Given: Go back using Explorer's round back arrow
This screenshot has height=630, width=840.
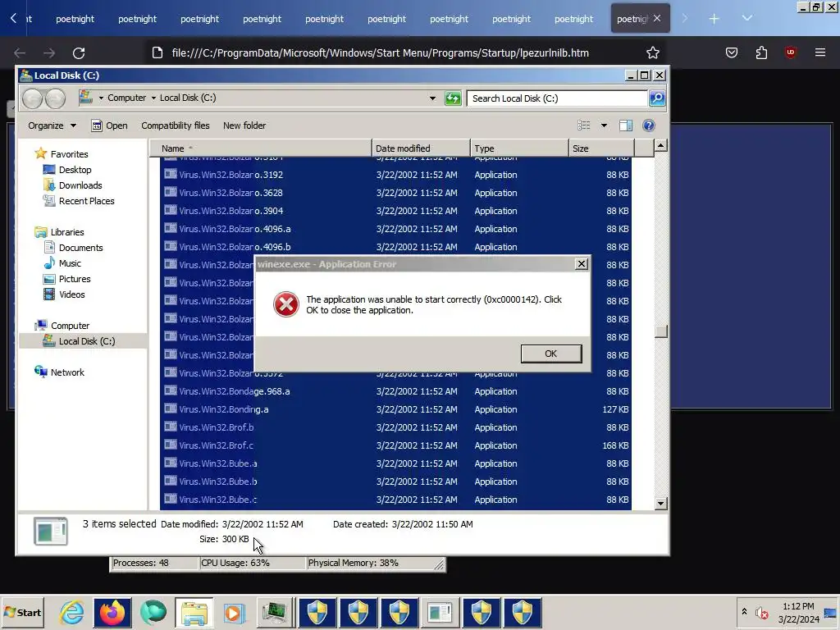Looking at the screenshot, I should click(x=32, y=98).
